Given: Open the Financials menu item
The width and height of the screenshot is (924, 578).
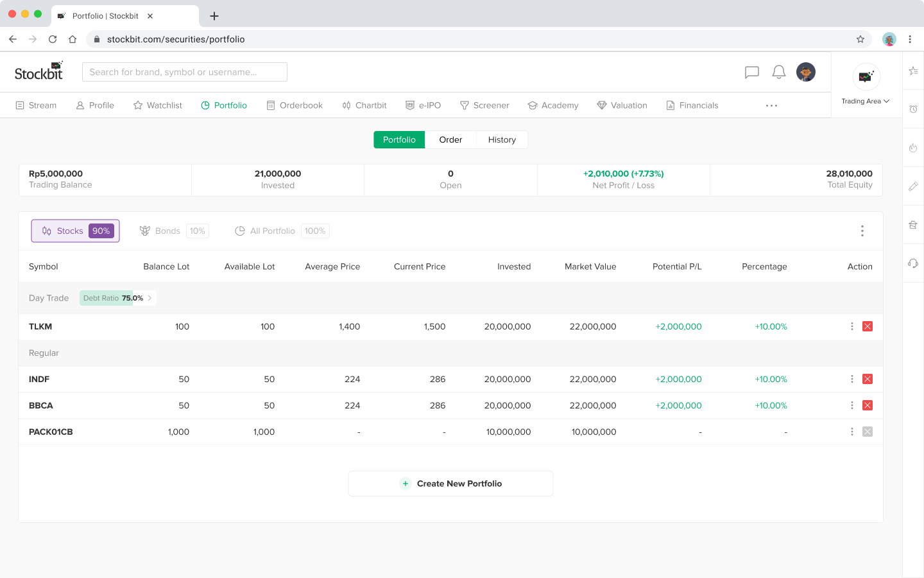Looking at the screenshot, I should coord(692,105).
